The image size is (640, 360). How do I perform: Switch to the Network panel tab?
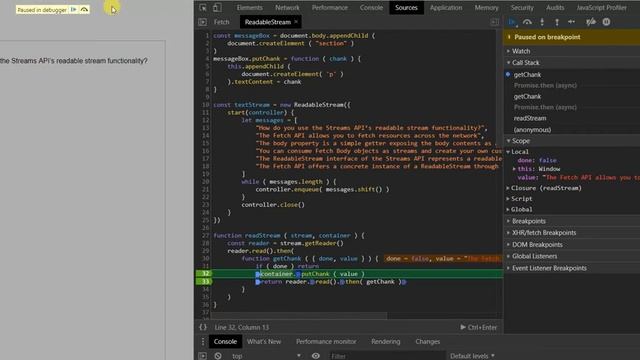pos(287,8)
